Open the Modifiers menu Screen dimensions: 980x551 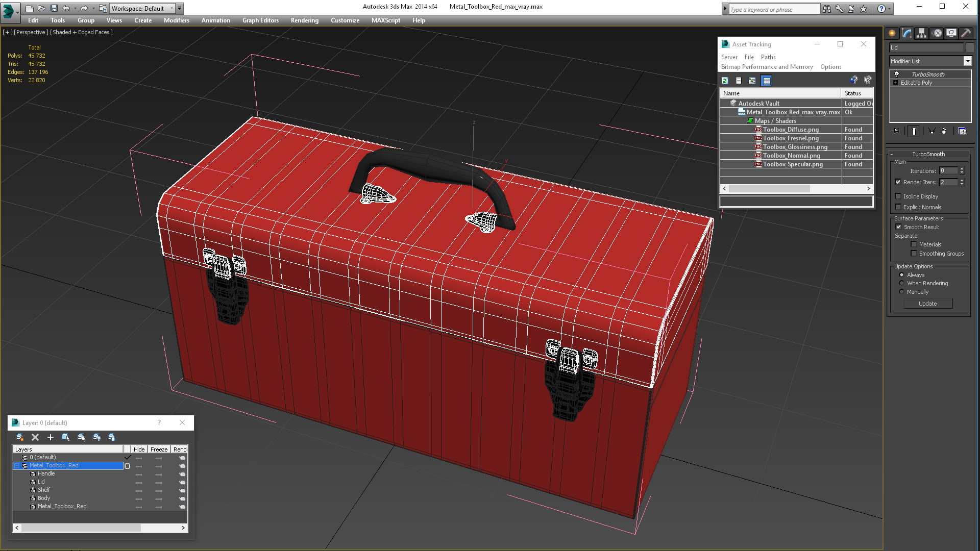tap(176, 20)
